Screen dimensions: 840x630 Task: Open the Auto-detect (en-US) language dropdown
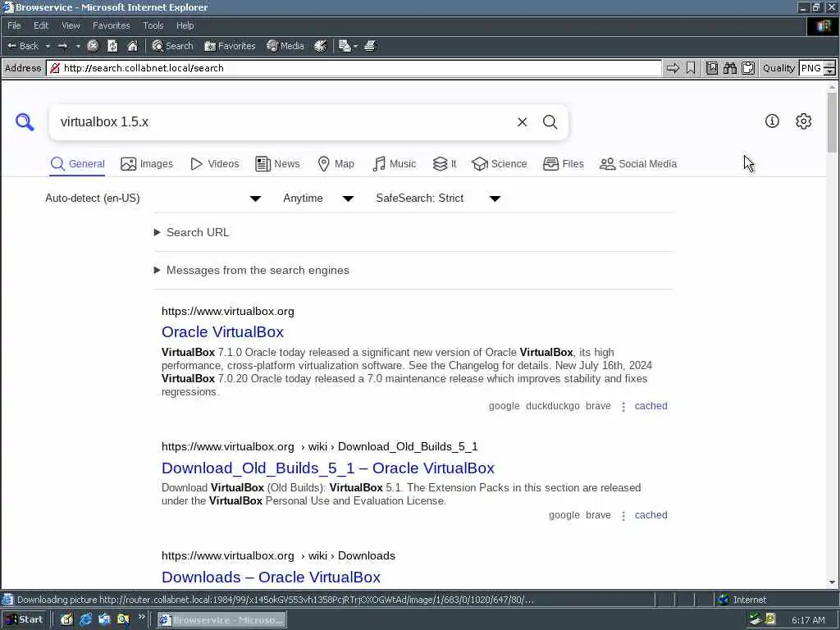pyautogui.click(x=153, y=199)
